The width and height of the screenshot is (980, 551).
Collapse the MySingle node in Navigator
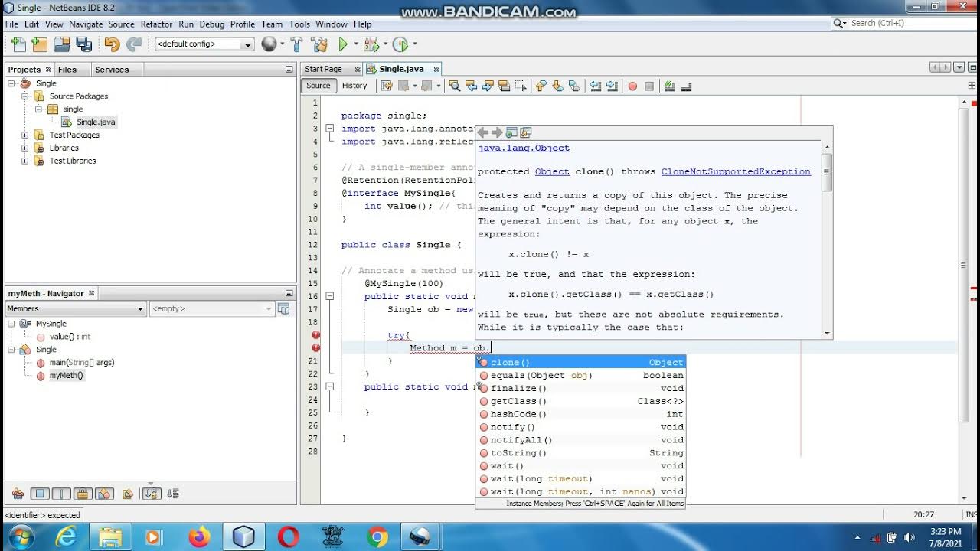pos(11,324)
